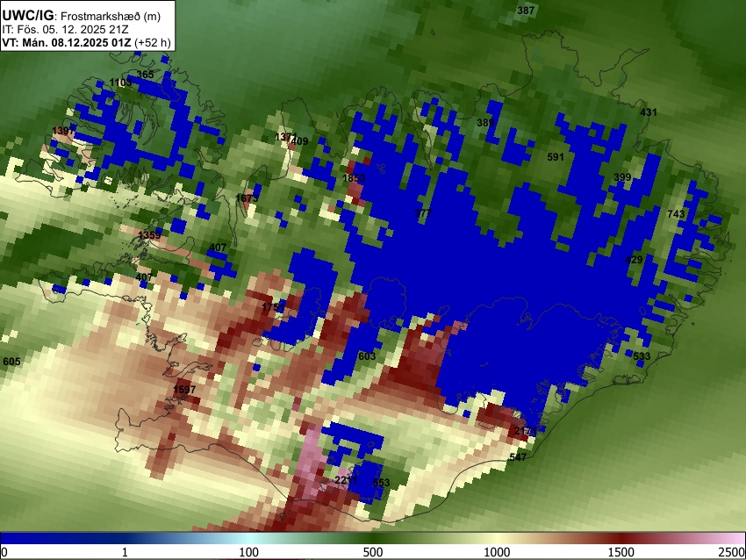Click the map value label '547'

tap(518, 457)
